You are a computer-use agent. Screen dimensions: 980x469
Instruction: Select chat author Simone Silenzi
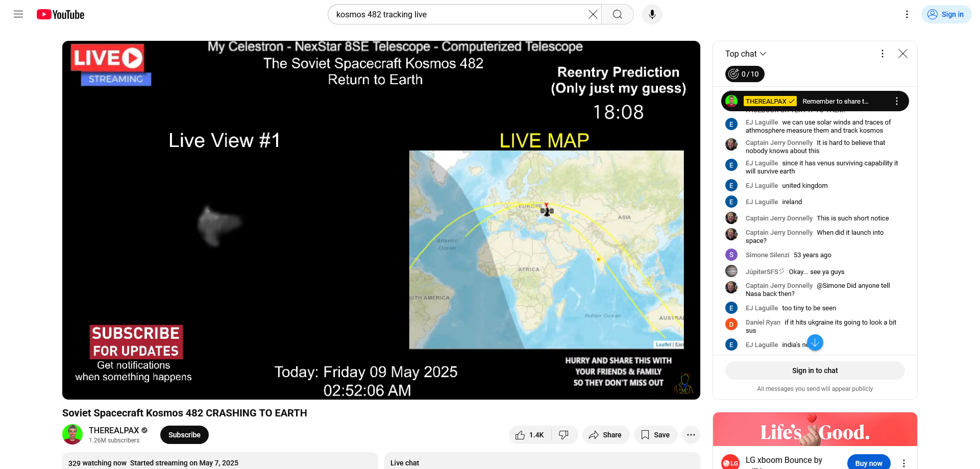click(767, 255)
